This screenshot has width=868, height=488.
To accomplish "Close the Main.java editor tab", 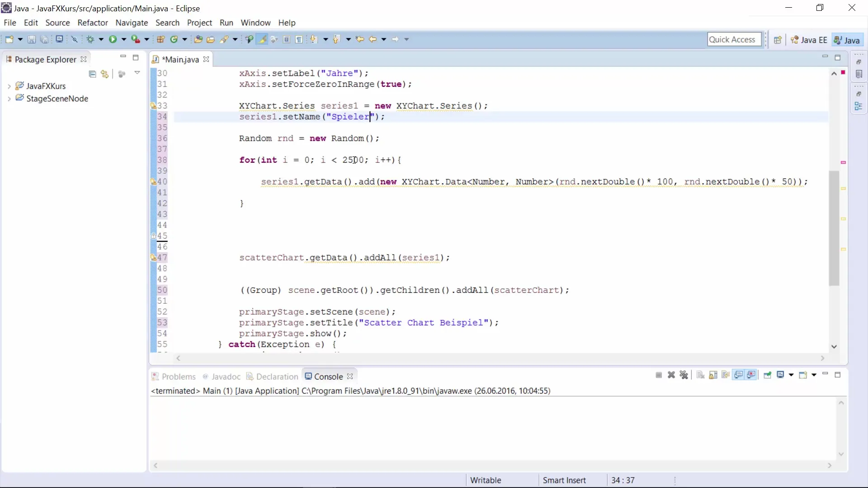I will pyautogui.click(x=206, y=59).
